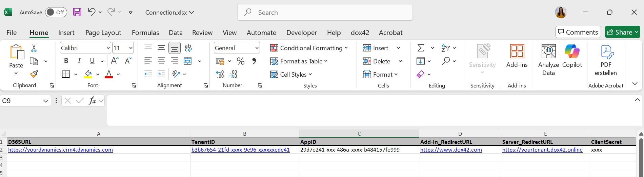Switch to the dox42 tab
Image resolution: width=644 pixels, height=177 pixels.
360,33
